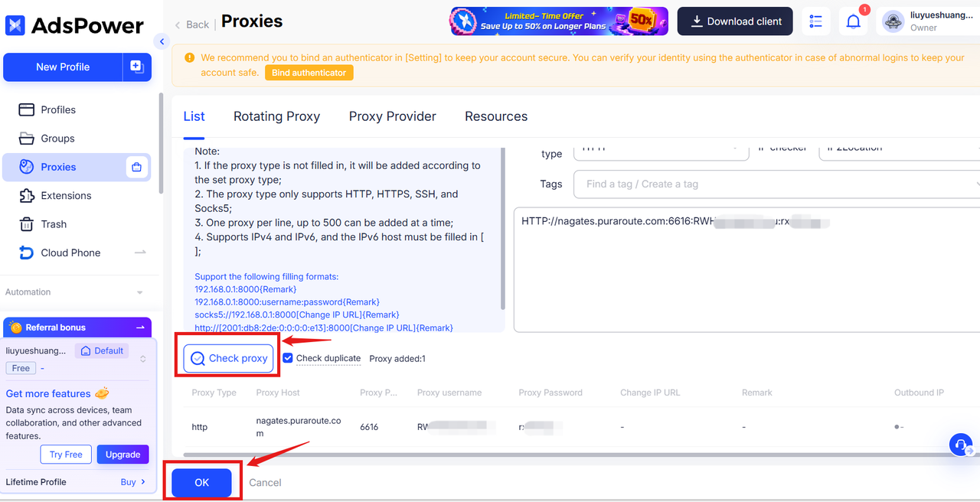
Task: Click the Cloud Phone icon
Action: click(x=27, y=253)
